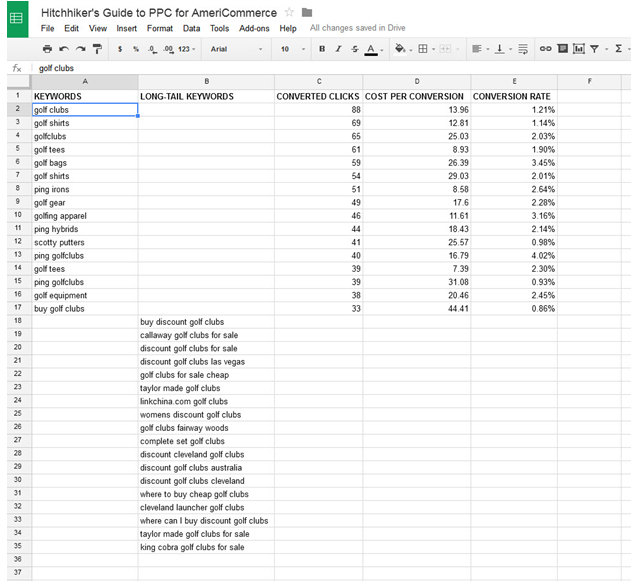The image size is (637, 587).
Task: Apply bold formatting
Action: 322,49
